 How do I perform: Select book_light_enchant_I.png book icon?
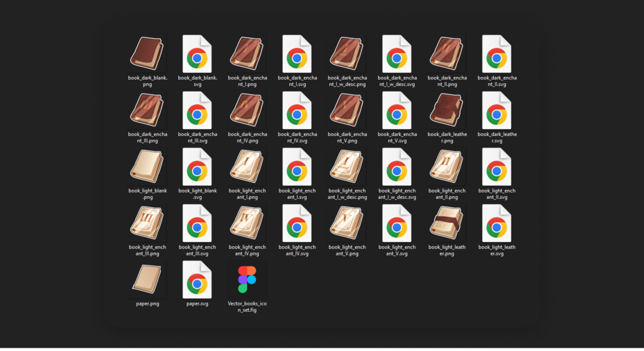coord(247,166)
